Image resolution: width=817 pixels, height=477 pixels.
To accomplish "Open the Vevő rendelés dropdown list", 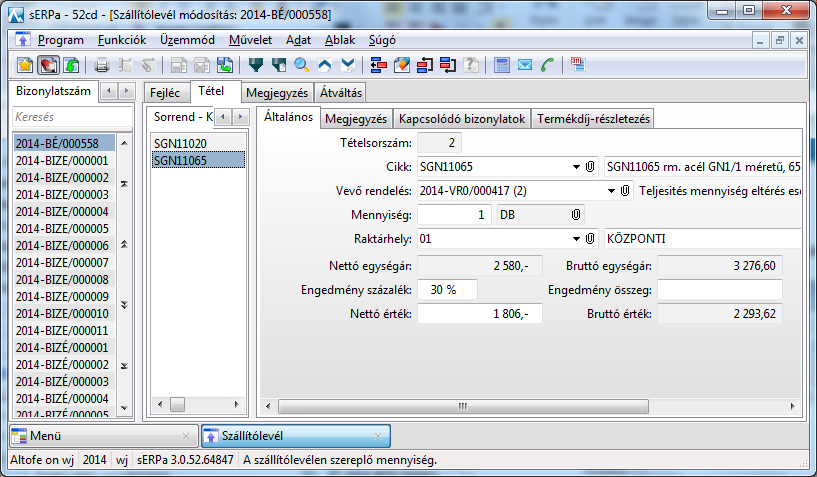I will 611,190.
